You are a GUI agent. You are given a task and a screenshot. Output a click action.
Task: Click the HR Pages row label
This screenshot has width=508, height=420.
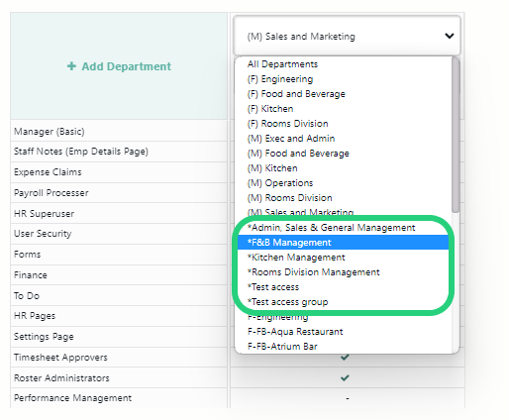point(35,316)
